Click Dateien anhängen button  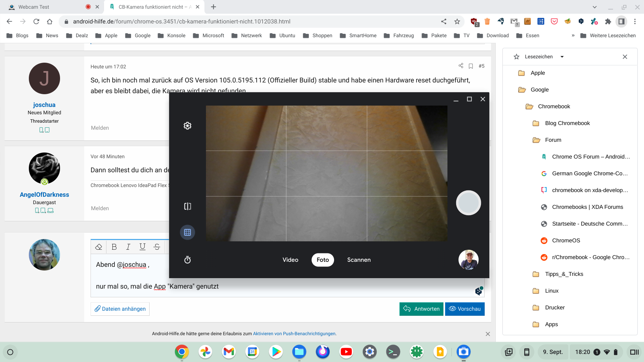120,309
